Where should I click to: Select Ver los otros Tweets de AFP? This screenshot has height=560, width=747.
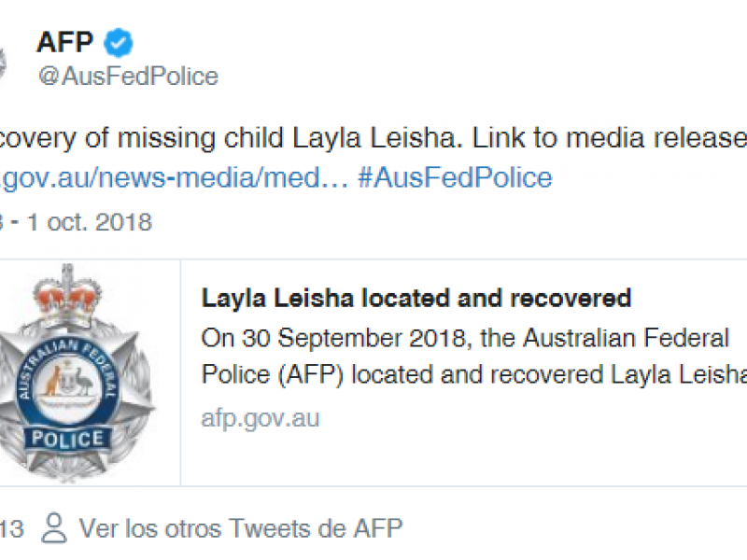[241, 528]
